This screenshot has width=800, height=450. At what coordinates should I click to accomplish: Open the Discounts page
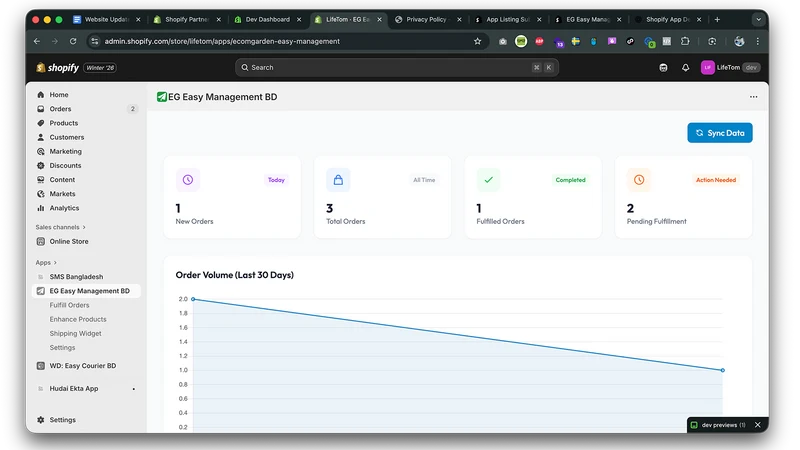point(65,166)
